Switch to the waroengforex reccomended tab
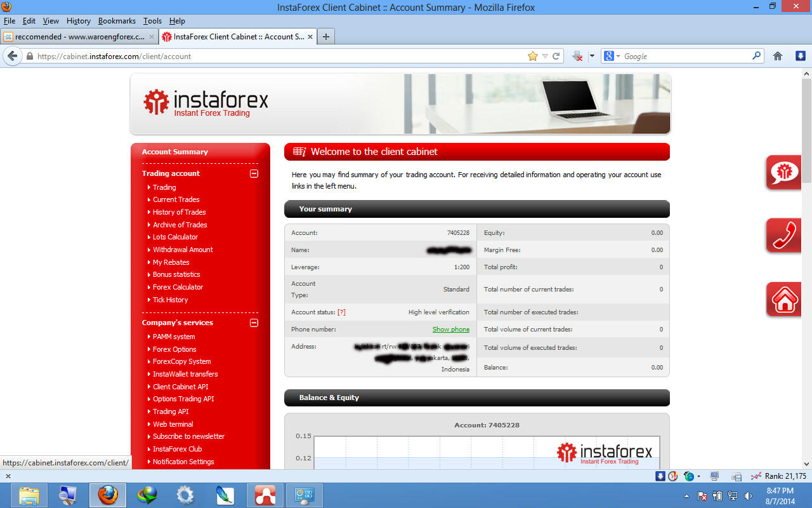Viewport: 812px width, 508px height. 78,37
